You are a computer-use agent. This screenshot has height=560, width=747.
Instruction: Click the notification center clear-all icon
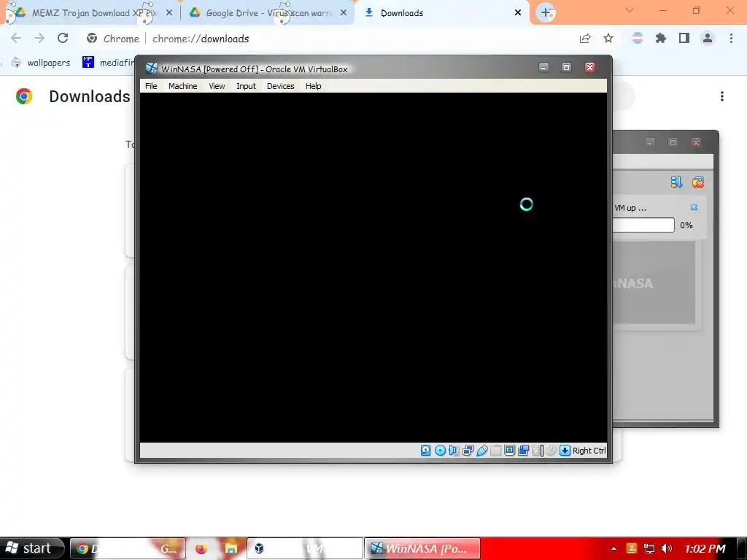[698, 182]
